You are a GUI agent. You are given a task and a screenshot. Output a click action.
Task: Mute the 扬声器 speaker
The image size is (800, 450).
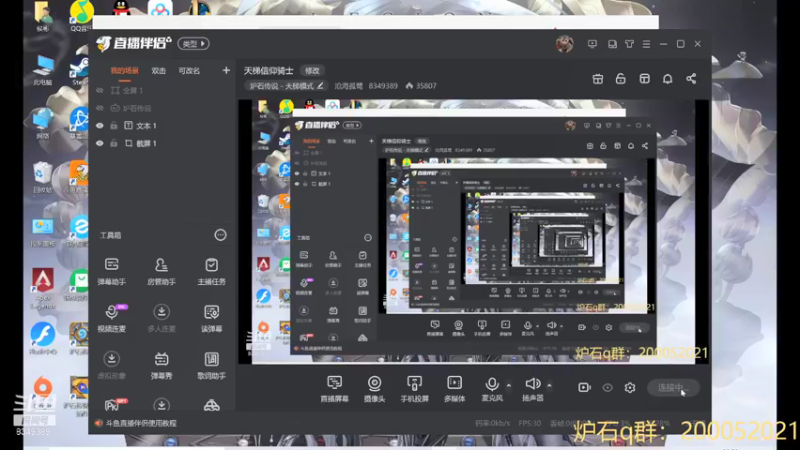[x=533, y=389]
